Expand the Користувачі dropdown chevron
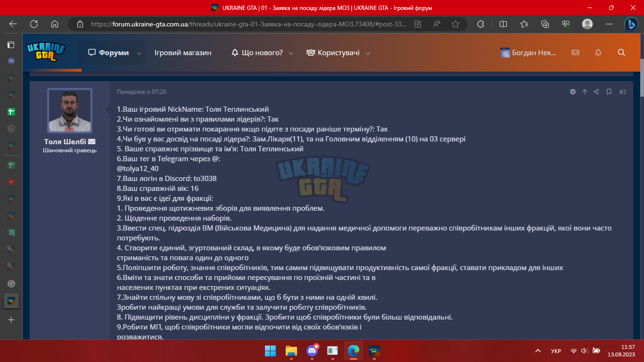The height and width of the screenshot is (362, 644). coord(368,53)
